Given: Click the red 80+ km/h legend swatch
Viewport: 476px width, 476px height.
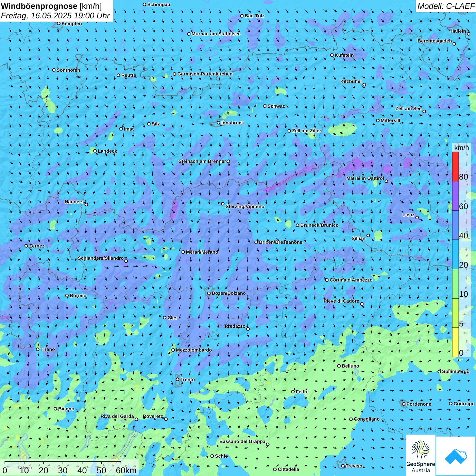Looking at the screenshot, I should (455, 167).
